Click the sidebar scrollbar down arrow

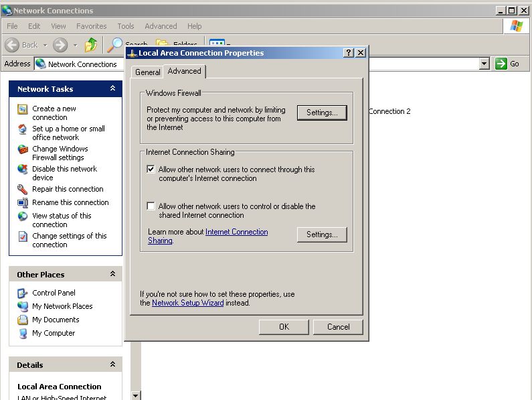[136, 395]
